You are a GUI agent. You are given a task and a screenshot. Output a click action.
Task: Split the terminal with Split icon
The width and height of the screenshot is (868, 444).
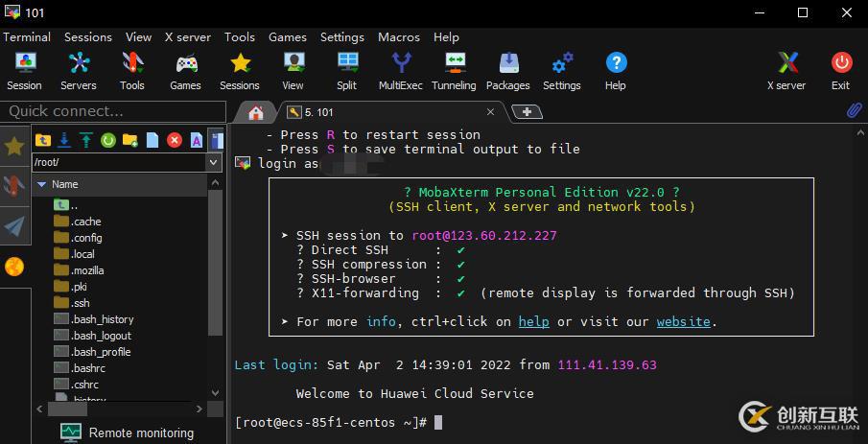(x=346, y=70)
